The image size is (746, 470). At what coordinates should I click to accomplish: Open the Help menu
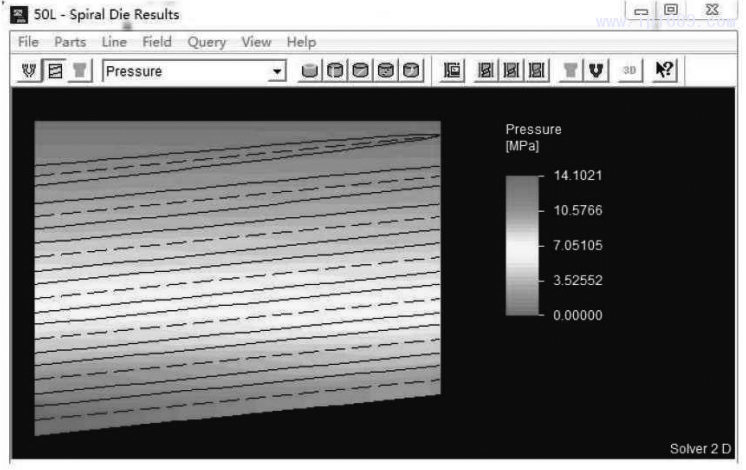(x=301, y=42)
